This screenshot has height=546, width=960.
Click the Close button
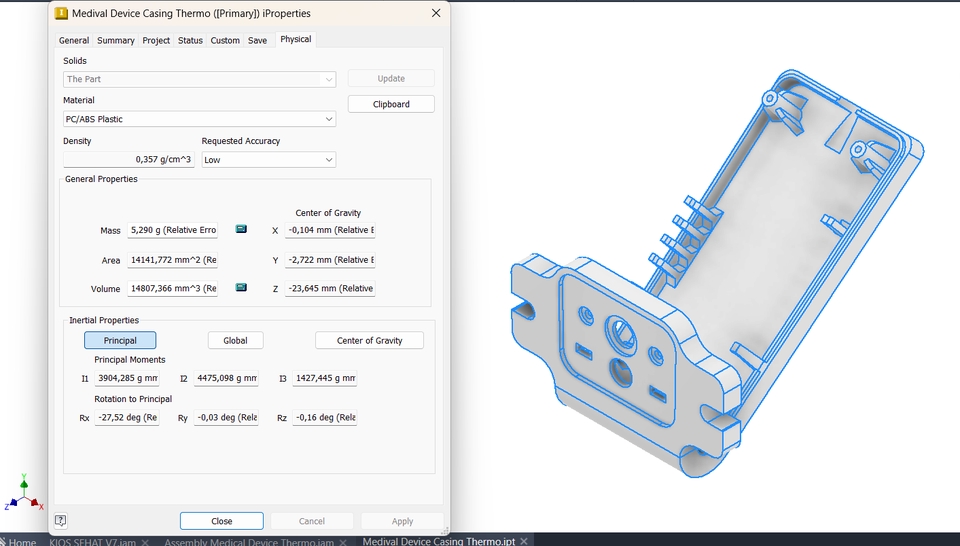pyautogui.click(x=222, y=521)
